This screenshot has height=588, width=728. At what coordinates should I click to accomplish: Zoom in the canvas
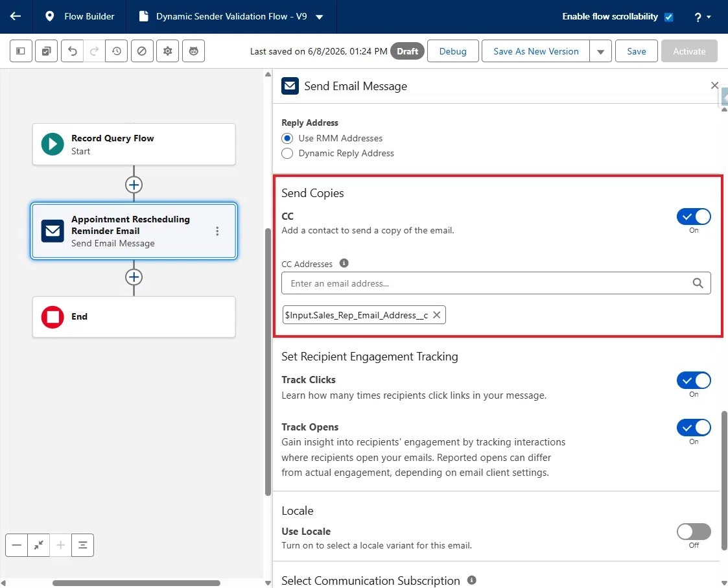coord(60,545)
